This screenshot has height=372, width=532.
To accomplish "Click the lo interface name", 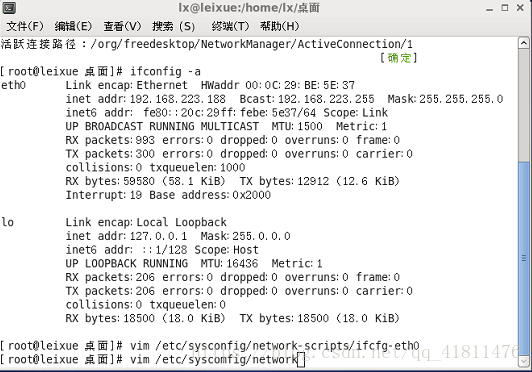I will (7, 222).
